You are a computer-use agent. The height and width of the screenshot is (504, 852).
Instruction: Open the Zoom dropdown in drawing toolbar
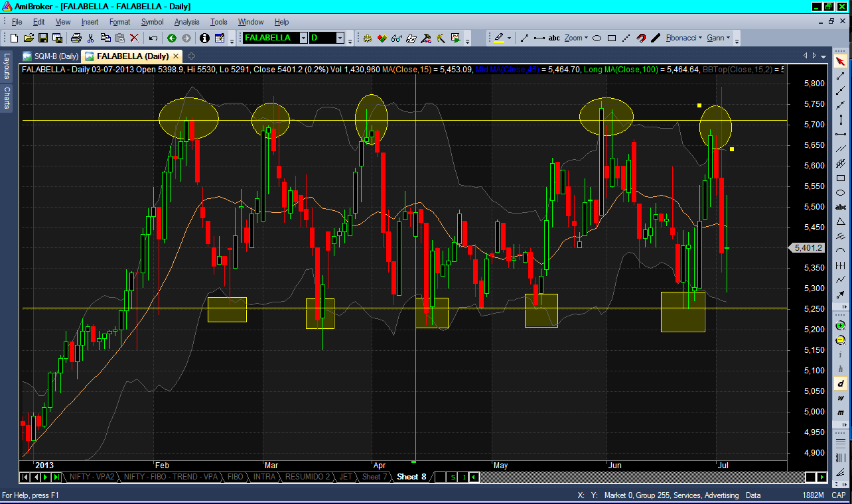pyautogui.click(x=576, y=38)
